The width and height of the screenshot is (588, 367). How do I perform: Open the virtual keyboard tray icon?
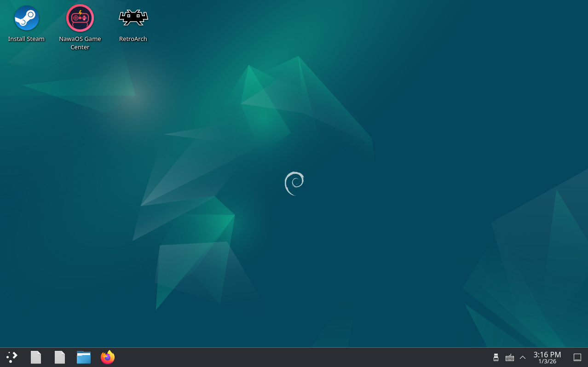(510, 357)
